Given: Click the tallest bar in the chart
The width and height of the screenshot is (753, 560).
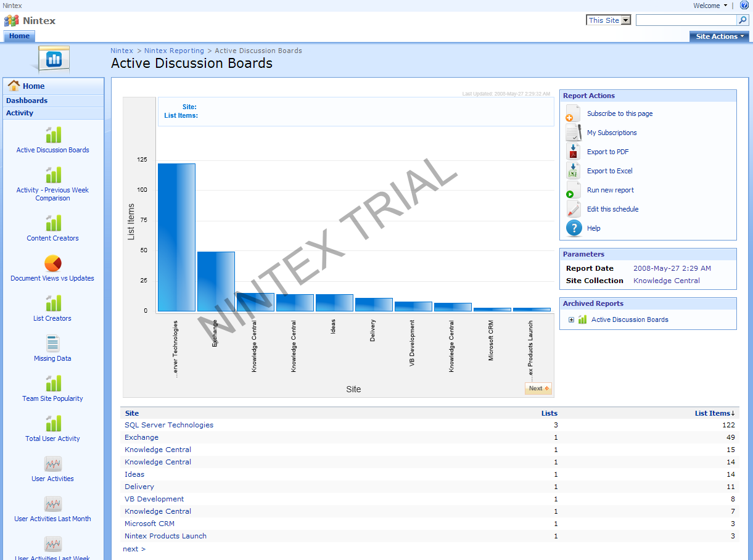Looking at the screenshot, I should click(176, 237).
